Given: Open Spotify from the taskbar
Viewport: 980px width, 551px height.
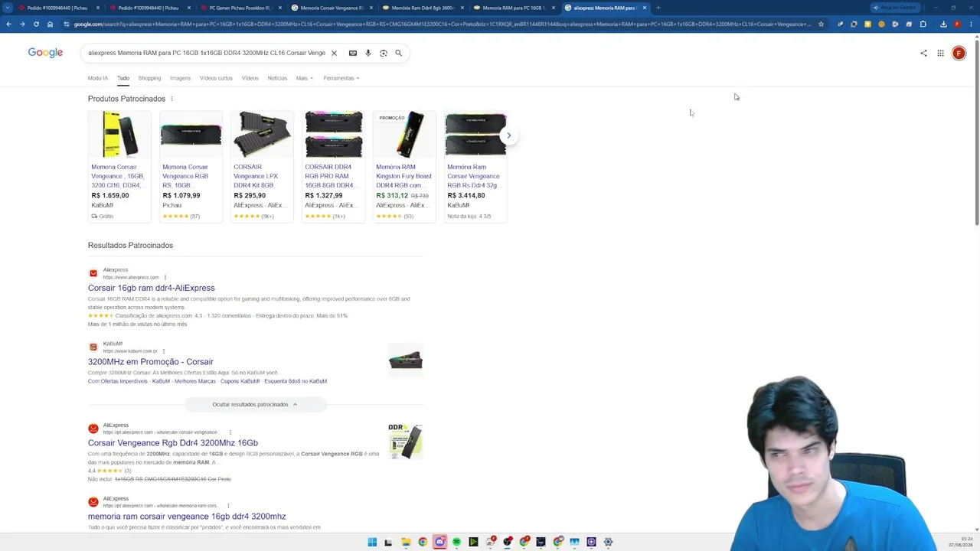Looking at the screenshot, I should (456, 542).
